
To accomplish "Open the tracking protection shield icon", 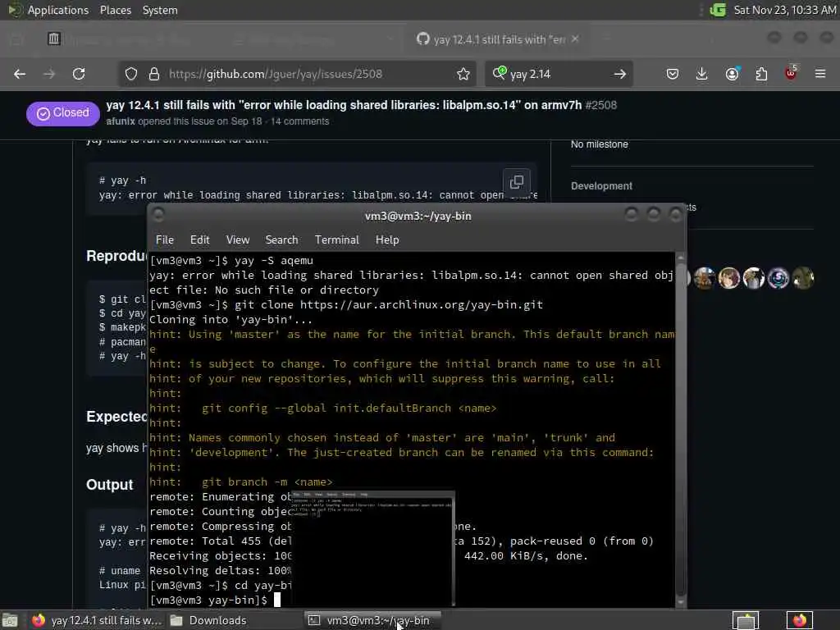I will pyautogui.click(x=130, y=74).
